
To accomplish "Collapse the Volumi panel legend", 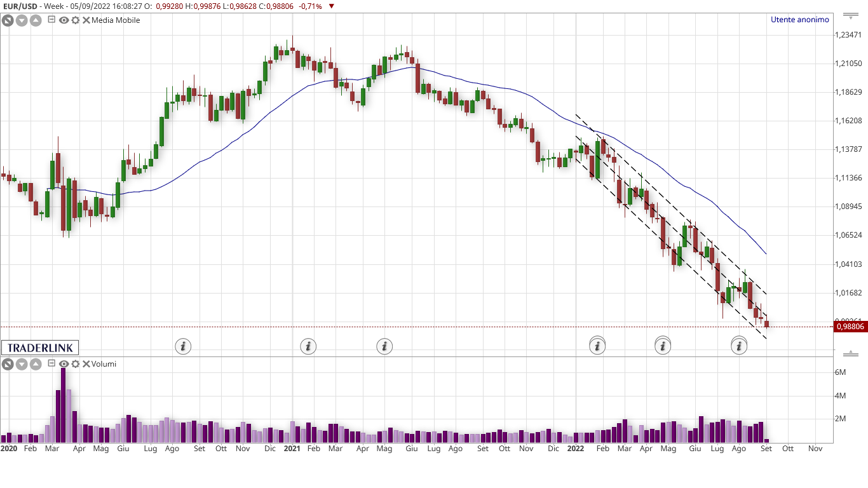I will pyautogui.click(x=52, y=363).
